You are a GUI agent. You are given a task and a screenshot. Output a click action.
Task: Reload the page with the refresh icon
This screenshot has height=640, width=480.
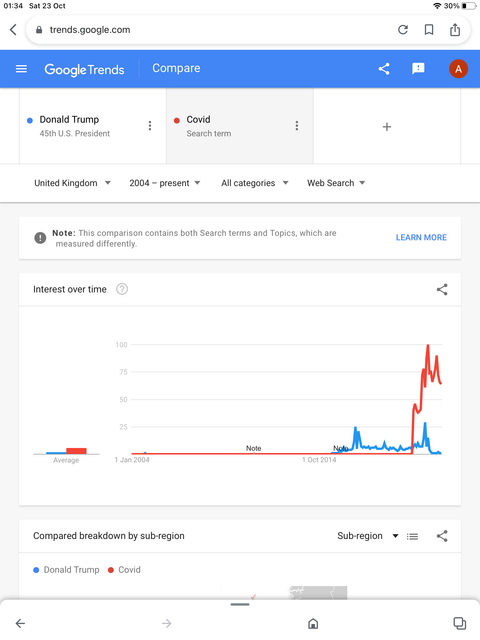click(x=403, y=30)
